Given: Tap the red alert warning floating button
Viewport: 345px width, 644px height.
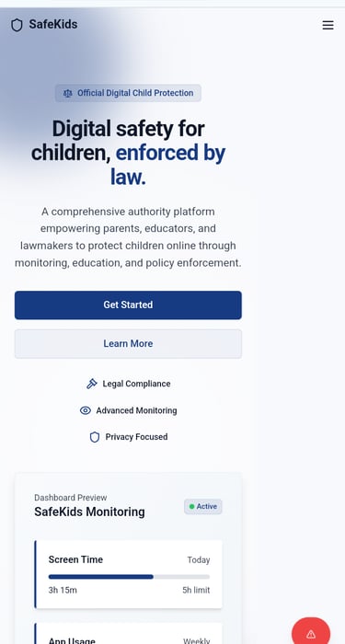Looking at the screenshot, I should (311, 634).
